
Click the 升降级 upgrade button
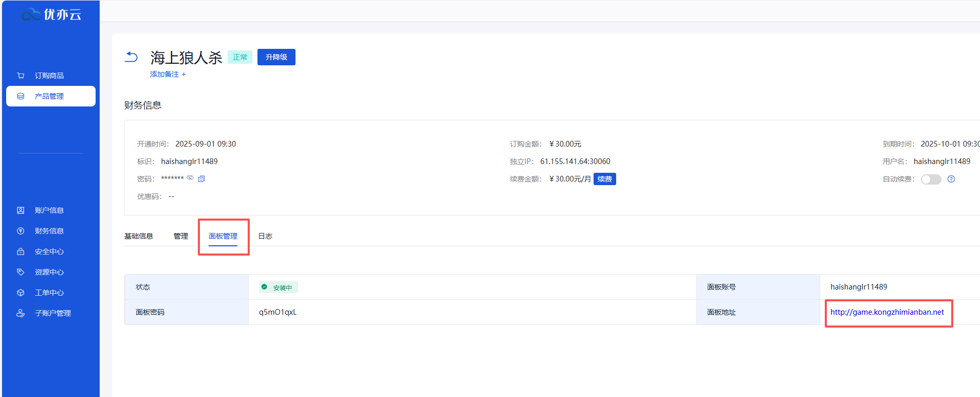(276, 57)
